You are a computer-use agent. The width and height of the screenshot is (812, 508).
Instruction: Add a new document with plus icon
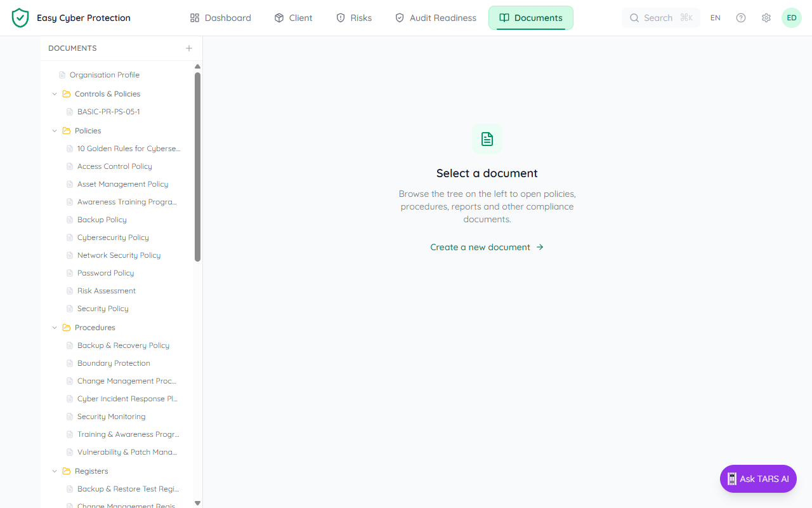pyautogui.click(x=189, y=48)
